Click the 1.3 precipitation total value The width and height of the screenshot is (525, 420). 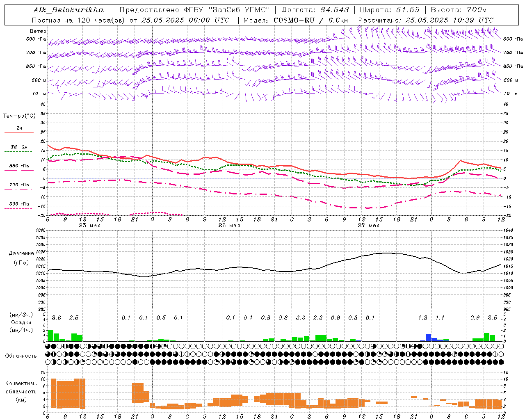click(422, 317)
